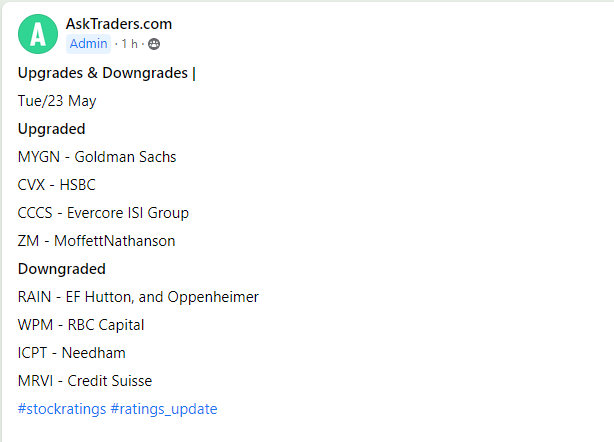This screenshot has width=614, height=442.
Task: Open the post's "1 h" timestamp link
Action: [130, 44]
